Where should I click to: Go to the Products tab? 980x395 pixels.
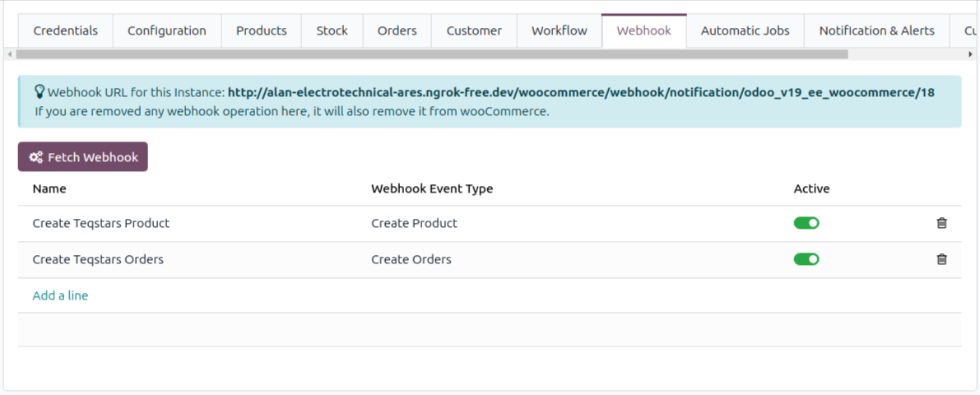coord(261,30)
